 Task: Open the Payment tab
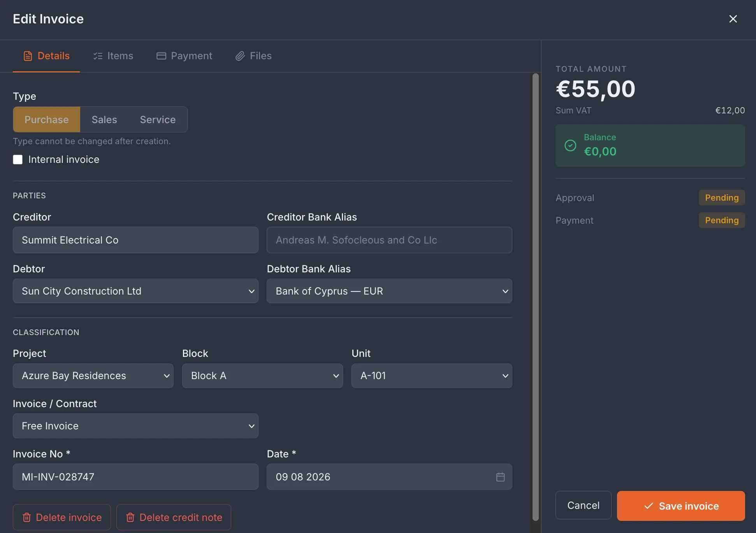(184, 56)
